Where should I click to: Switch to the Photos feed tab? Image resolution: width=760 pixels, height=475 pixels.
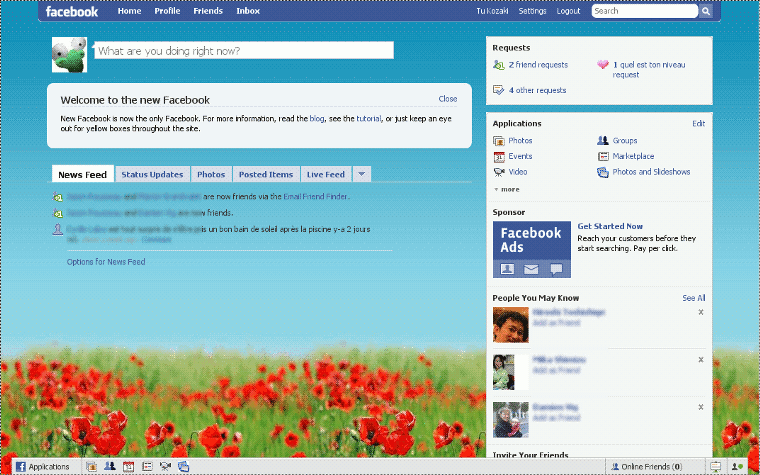click(211, 174)
